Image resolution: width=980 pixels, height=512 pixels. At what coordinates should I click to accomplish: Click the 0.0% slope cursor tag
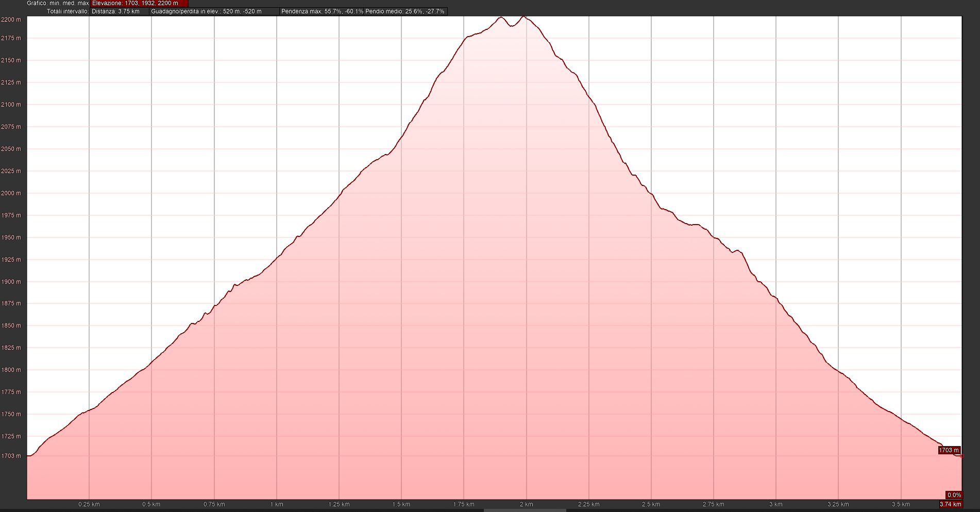954,495
